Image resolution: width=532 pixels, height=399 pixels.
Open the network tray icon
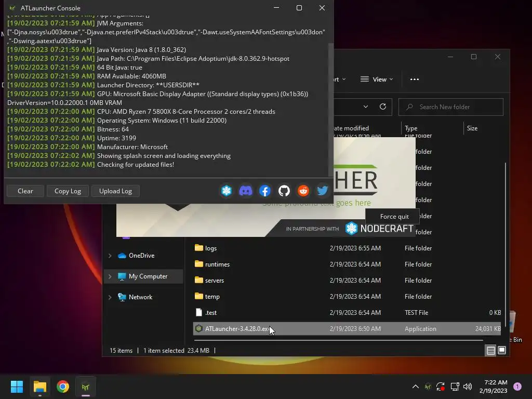(x=455, y=387)
